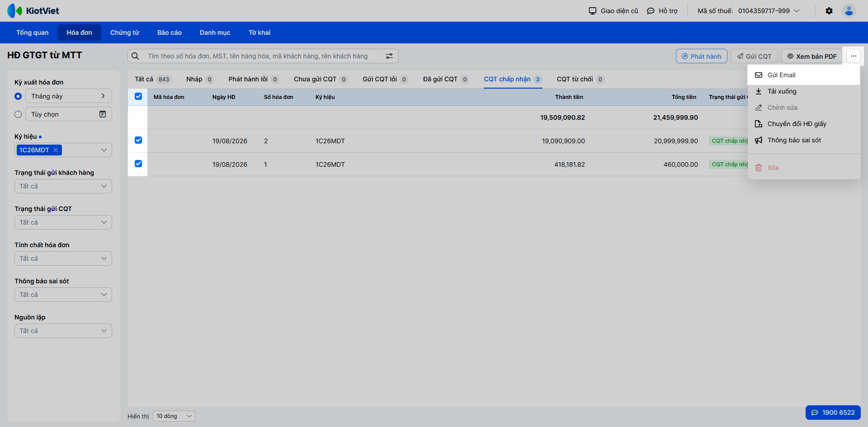Viewport: 868px width, 427px height.
Task: Open the Nguồn lập dropdown
Action: (x=63, y=331)
